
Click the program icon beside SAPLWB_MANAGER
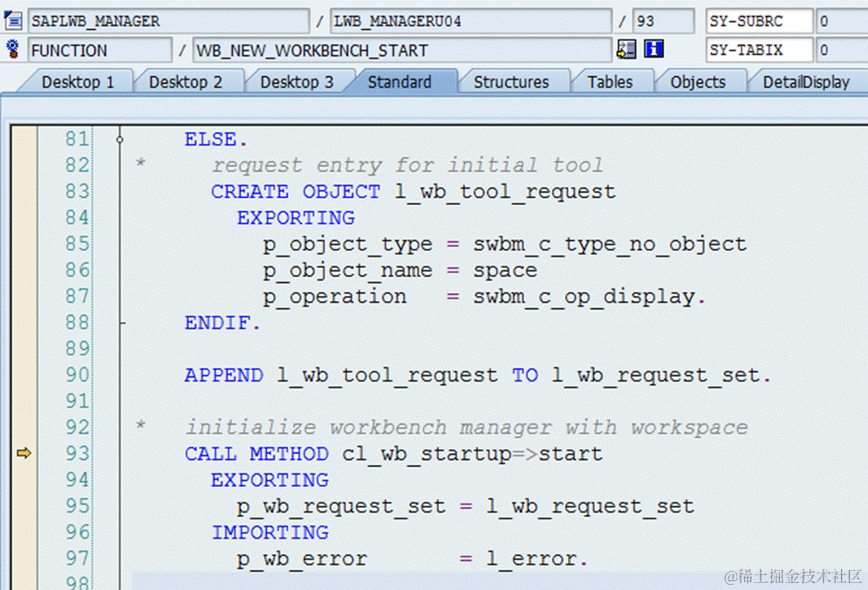(13, 20)
